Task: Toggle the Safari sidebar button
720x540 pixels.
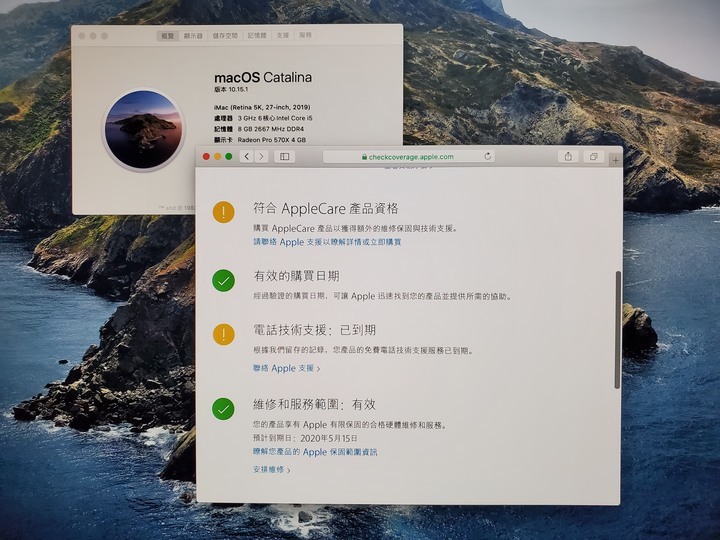Action: pos(285,157)
